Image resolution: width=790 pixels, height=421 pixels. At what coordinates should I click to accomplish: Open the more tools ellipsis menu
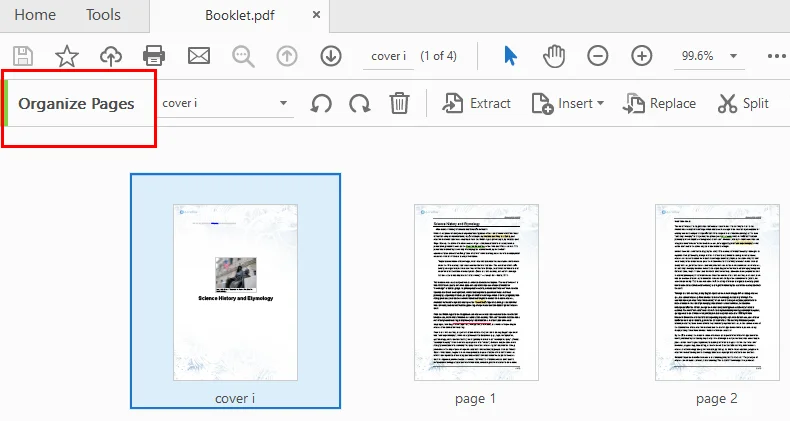[776, 56]
